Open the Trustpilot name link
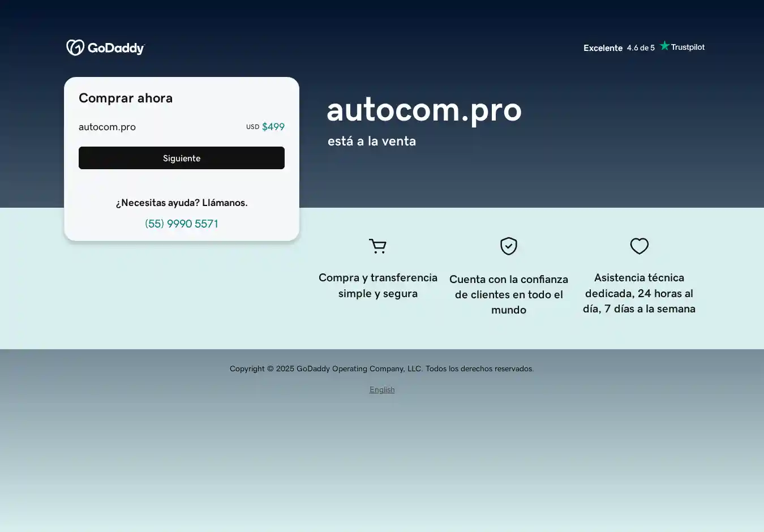This screenshot has width=764, height=532. pos(688,47)
